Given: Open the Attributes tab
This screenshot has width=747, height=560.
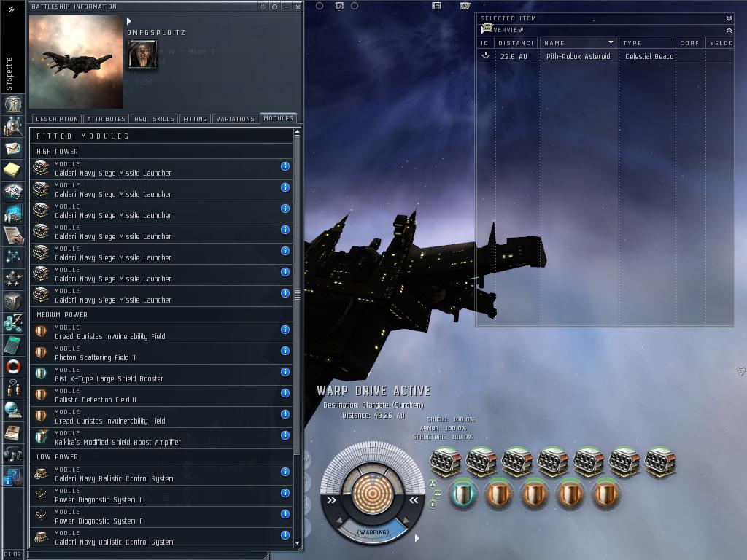Looking at the screenshot, I should coord(106,119).
